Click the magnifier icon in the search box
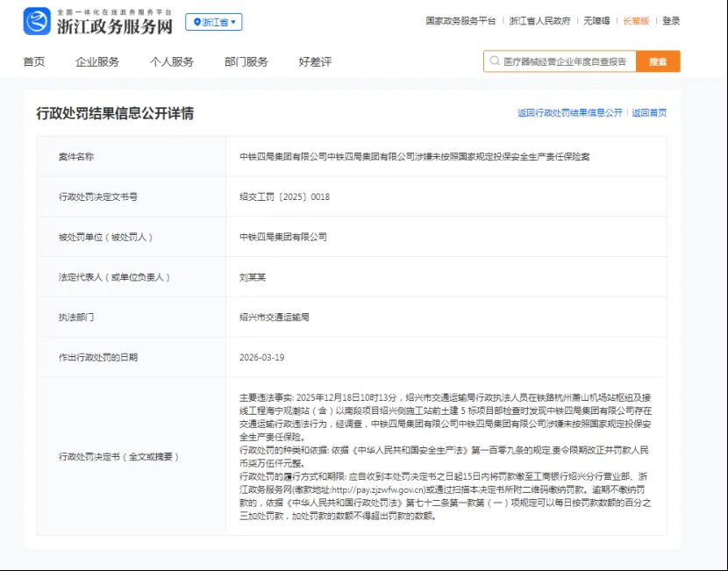 (494, 61)
